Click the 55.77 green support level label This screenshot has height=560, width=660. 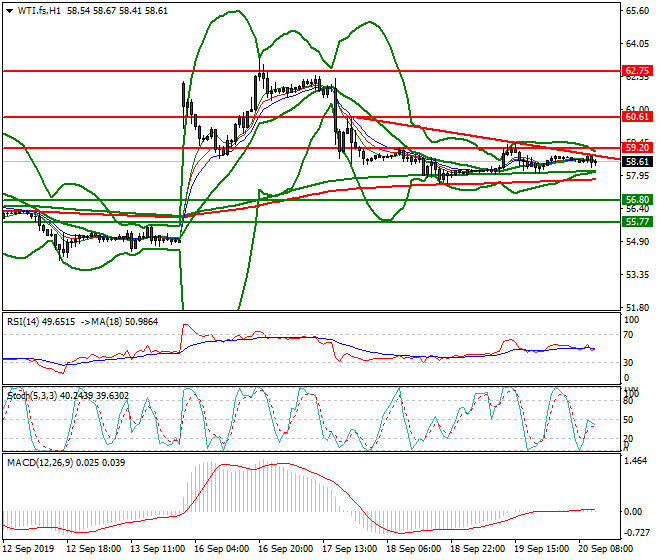tap(637, 221)
